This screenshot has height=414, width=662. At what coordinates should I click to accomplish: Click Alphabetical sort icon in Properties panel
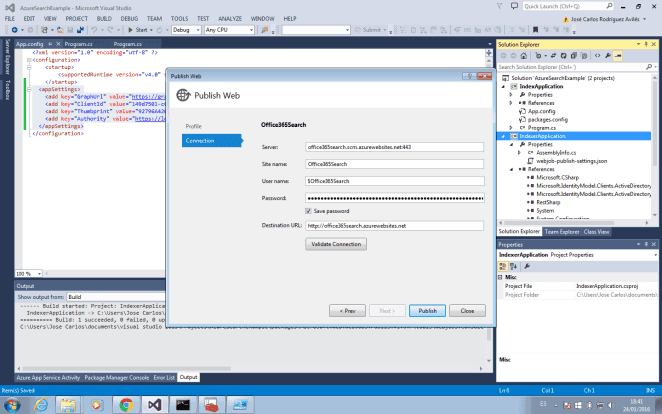pyautogui.click(x=513, y=266)
